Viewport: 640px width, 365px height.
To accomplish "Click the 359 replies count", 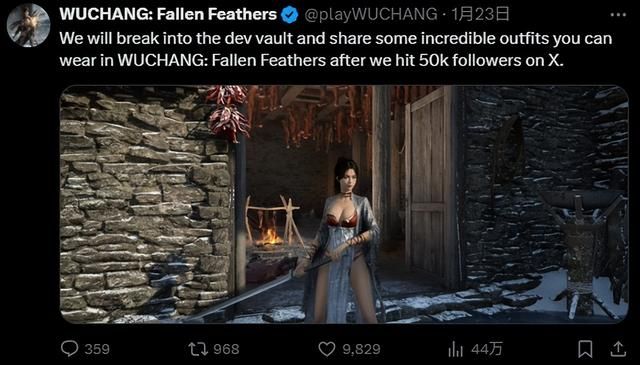I will point(97,349).
